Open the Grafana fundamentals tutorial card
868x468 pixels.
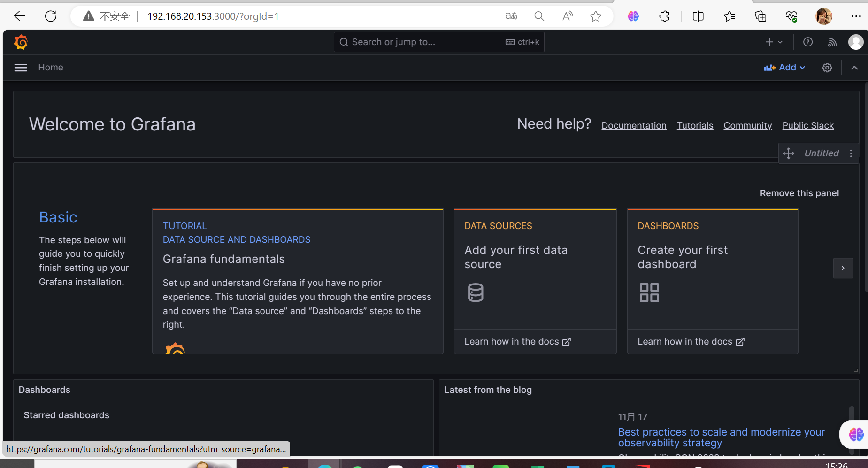[x=298, y=282]
